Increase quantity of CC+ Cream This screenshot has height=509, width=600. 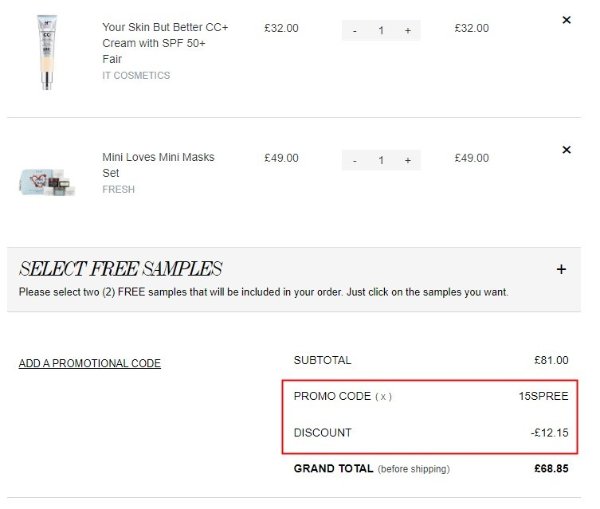click(x=408, y=30)
